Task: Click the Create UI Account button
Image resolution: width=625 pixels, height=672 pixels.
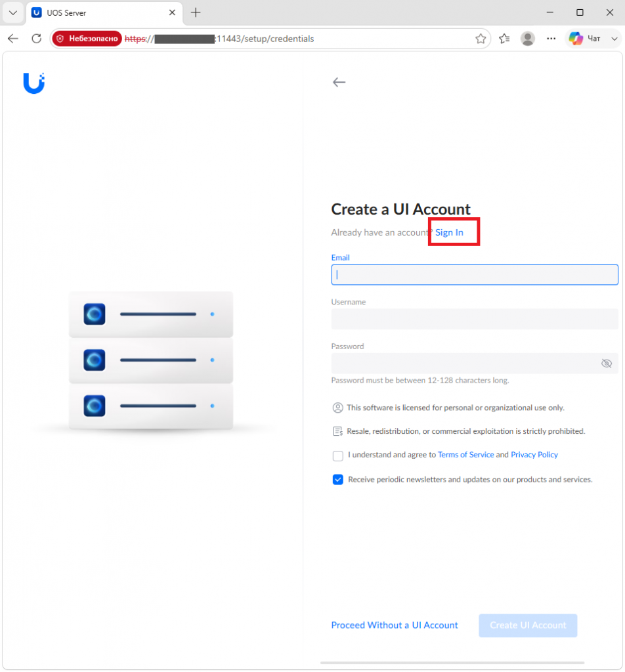Action: pyautogui.click(x=528, y=625)
